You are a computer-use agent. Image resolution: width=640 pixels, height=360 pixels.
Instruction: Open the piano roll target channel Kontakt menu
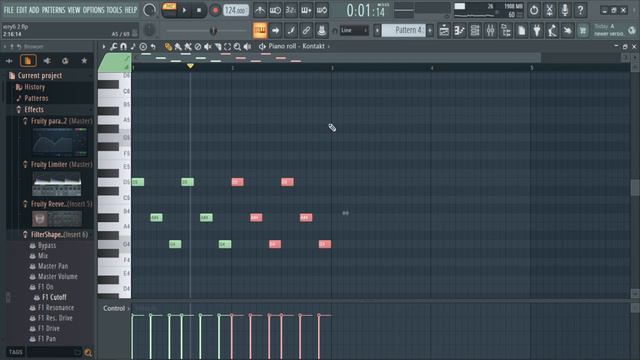(x=299, y=47)
